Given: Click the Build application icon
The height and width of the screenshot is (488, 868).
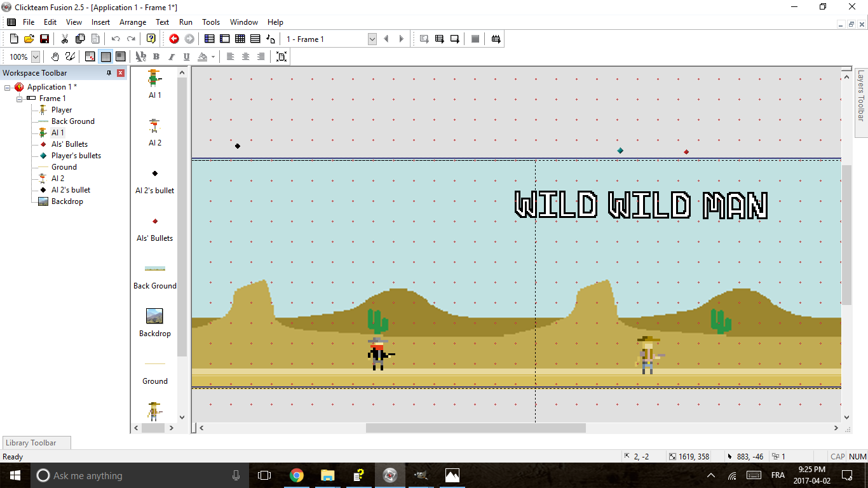Looking at the screenshot, I should (x=496, y=39).
